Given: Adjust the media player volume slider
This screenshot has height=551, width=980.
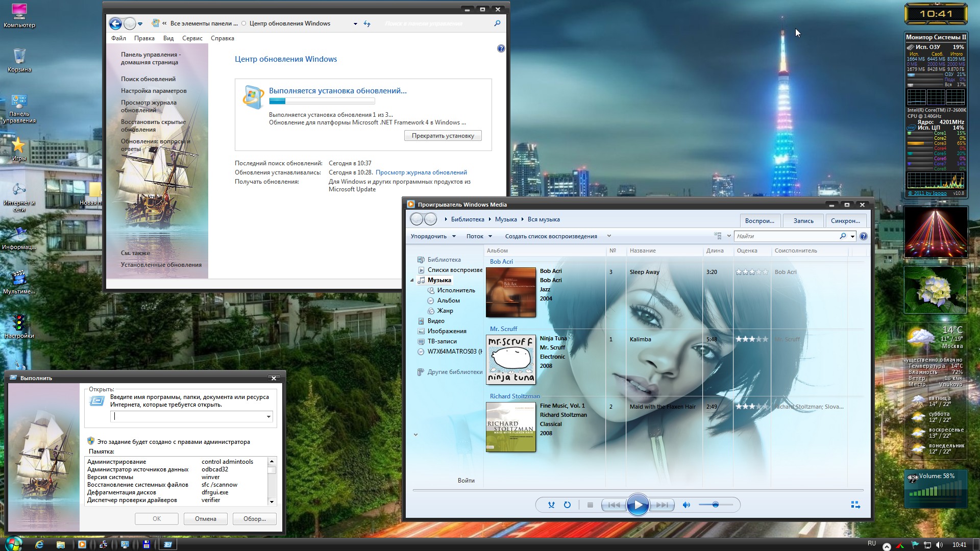Looking at the screenshot, I should 716,505.
